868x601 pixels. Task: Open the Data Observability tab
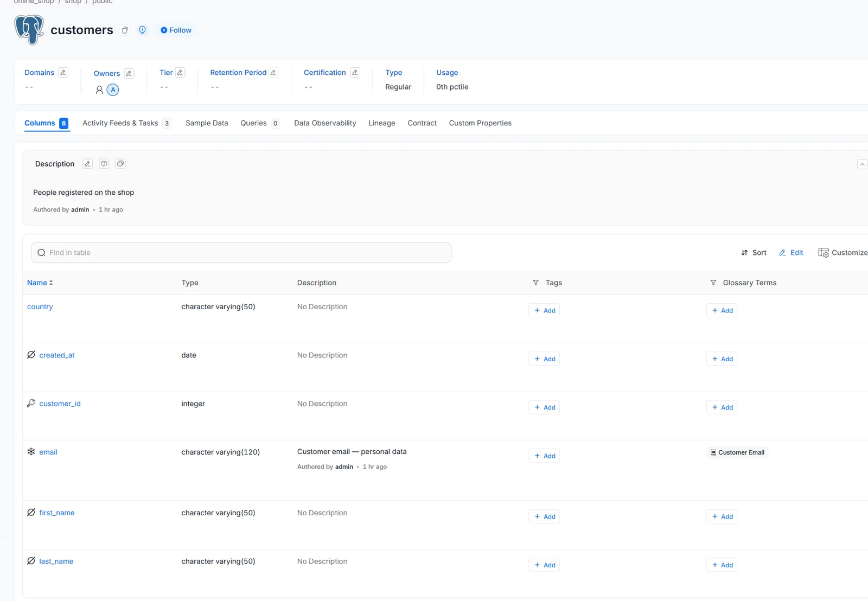[x=325, y=123]
